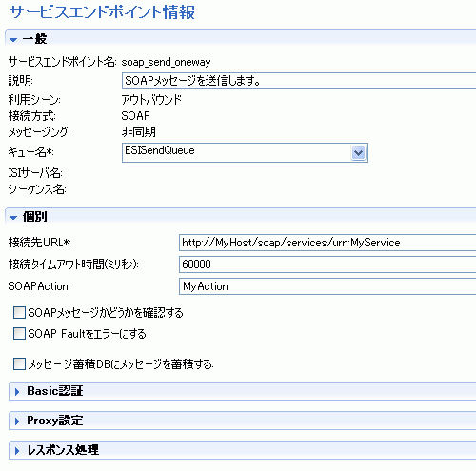Enable SOAP Faultをエラーにする checkbox
This screenshot has width=476, height=471.
click(19, 334)
